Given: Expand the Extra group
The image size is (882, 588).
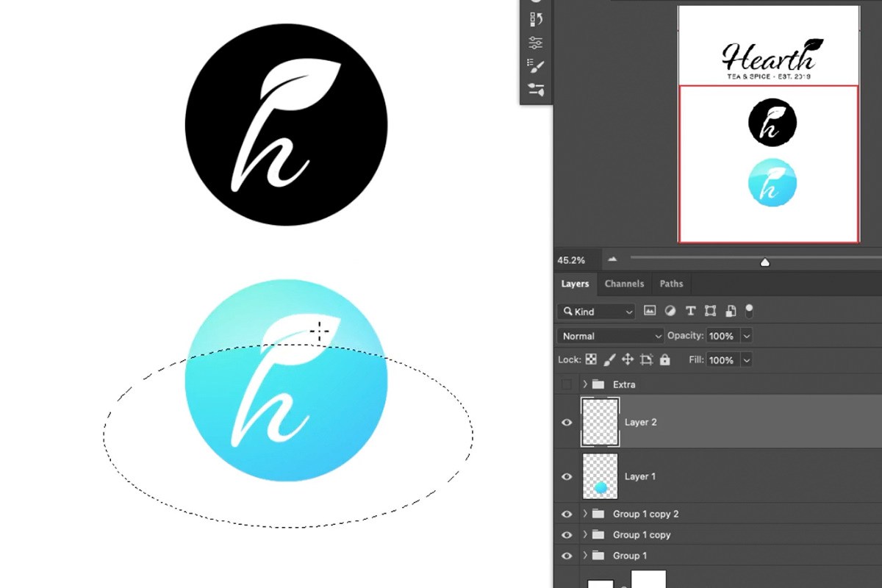Looking at the screenshot, I should [x=585, y=384].
